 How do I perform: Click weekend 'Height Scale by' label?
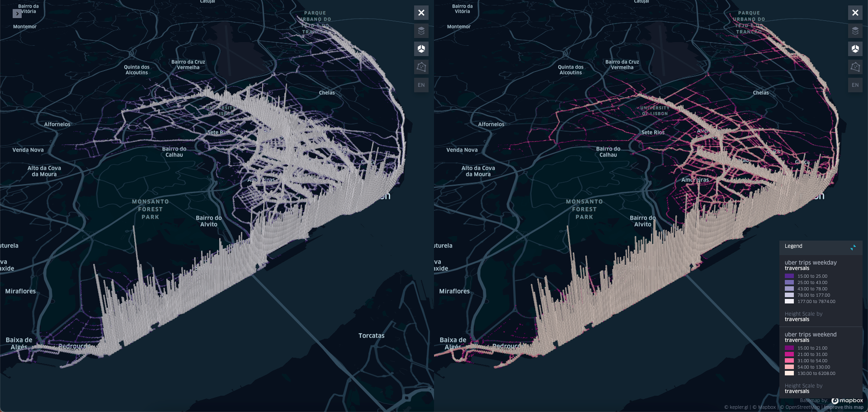803,386
